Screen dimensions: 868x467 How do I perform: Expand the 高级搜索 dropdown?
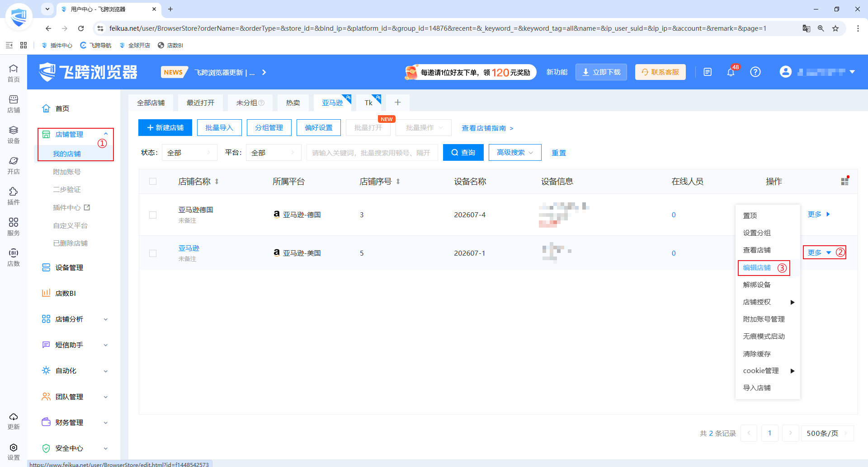[515, 153]
